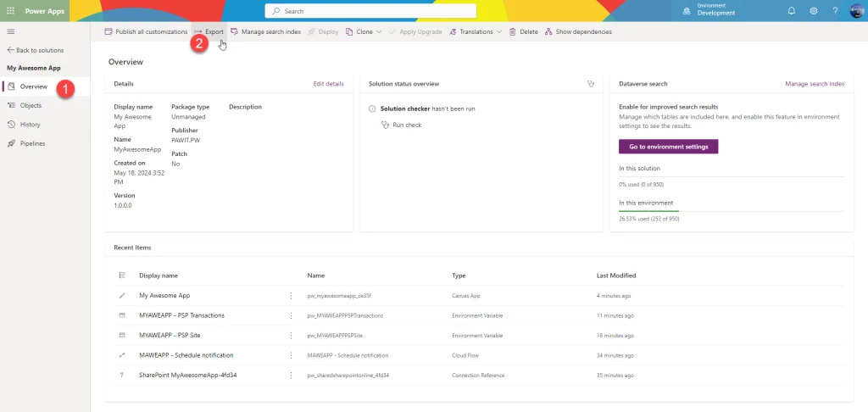Viewport: 868px width, 412px height.
Task: Click Publish all customizations
Action: point(146,32)
